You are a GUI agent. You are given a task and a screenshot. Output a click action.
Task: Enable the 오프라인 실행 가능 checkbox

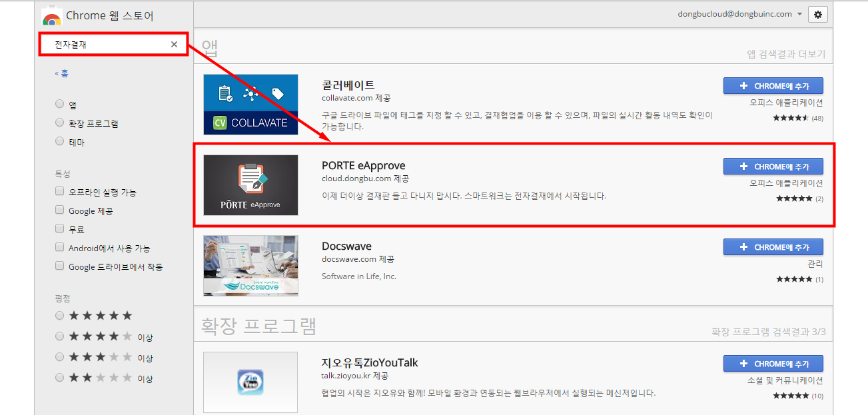60,192
